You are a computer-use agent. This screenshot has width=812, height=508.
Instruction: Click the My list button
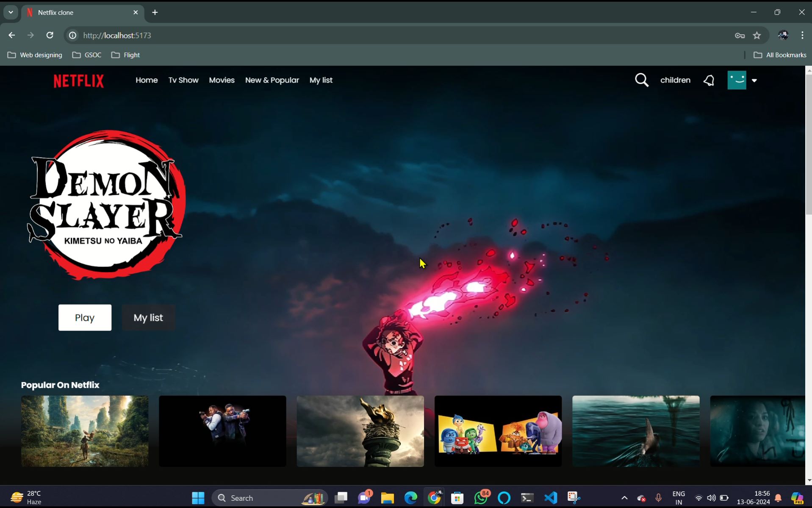pos(148,317)
